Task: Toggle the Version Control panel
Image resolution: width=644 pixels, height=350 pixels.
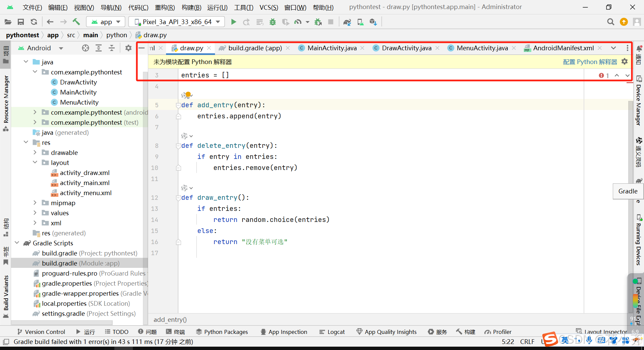Action: click(41, 332)
